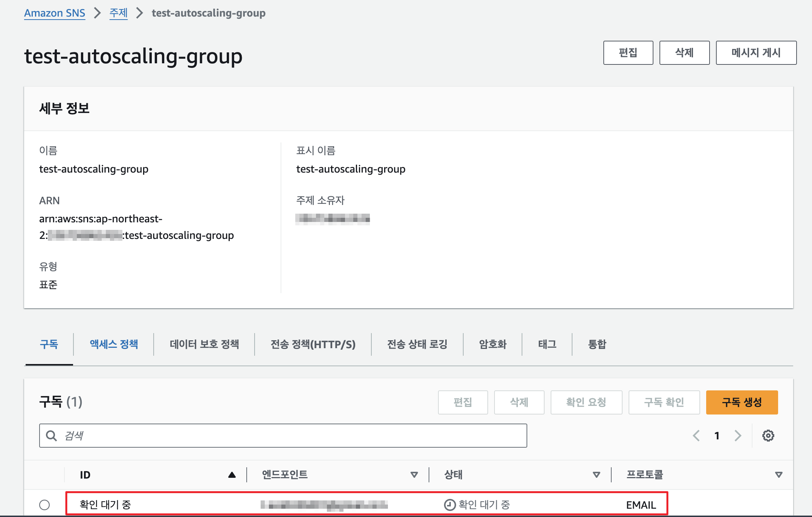Go to 주제 breadcrumb link

118,13
